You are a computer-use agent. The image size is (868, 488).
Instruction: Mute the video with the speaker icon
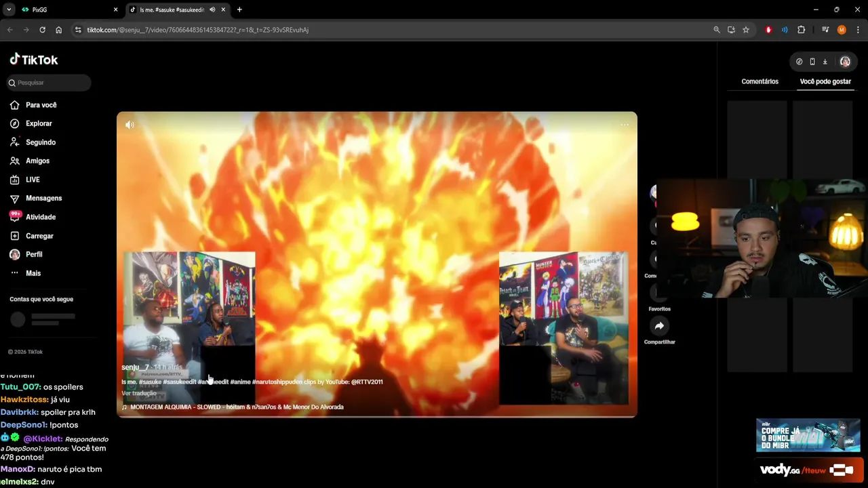130,125
